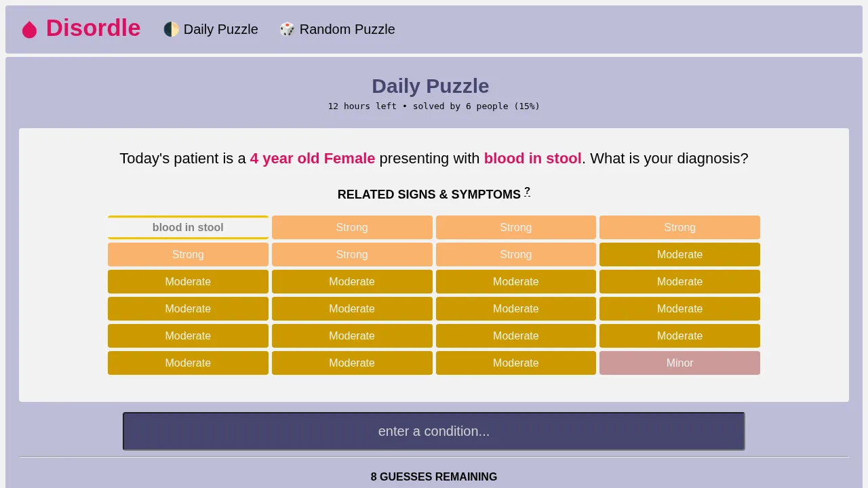The image size is (868, 488).
Task: Reveal the Minor symptom tile
Action: click(x=679, y=363)
